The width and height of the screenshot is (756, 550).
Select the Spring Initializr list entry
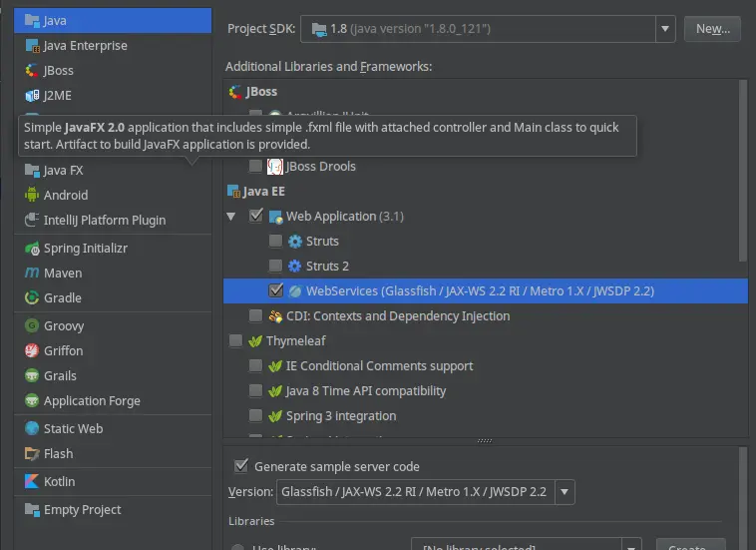point(113,248)
